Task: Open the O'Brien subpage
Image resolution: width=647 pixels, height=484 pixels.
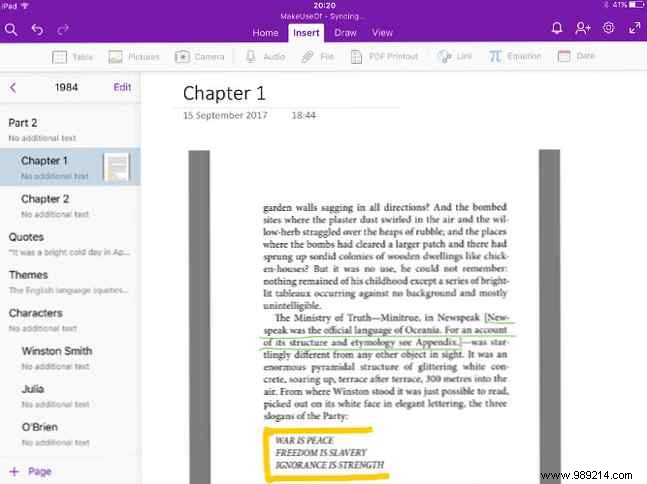Action: (70, 434)
